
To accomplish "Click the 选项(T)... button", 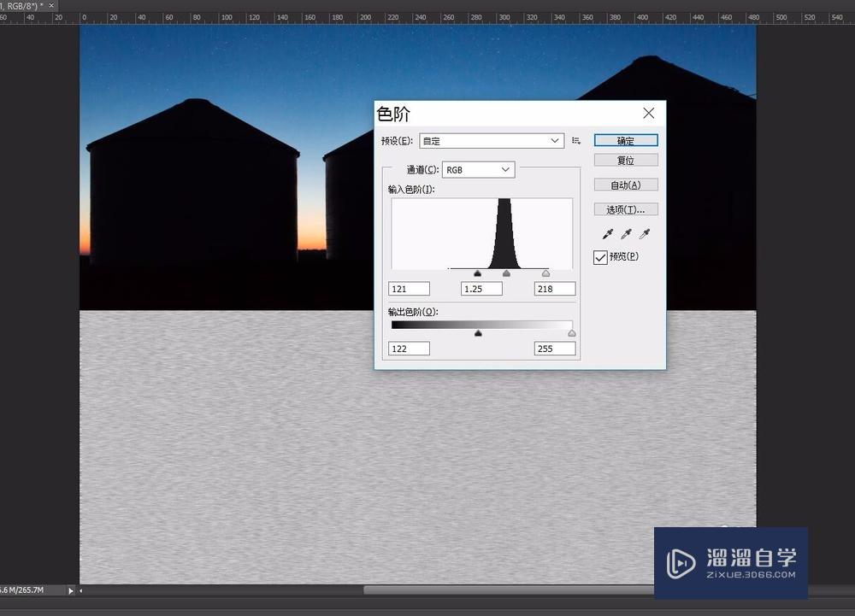I will (x=626, y=209).
